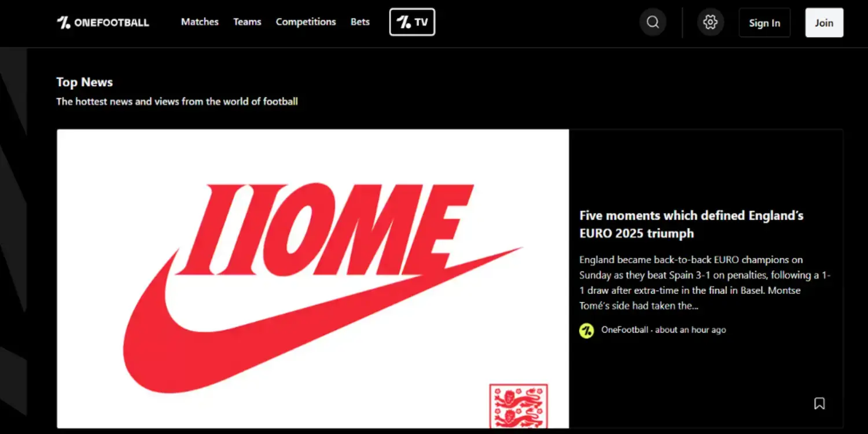Click the 'about an hour ago' timestamp

pos(690,330)
